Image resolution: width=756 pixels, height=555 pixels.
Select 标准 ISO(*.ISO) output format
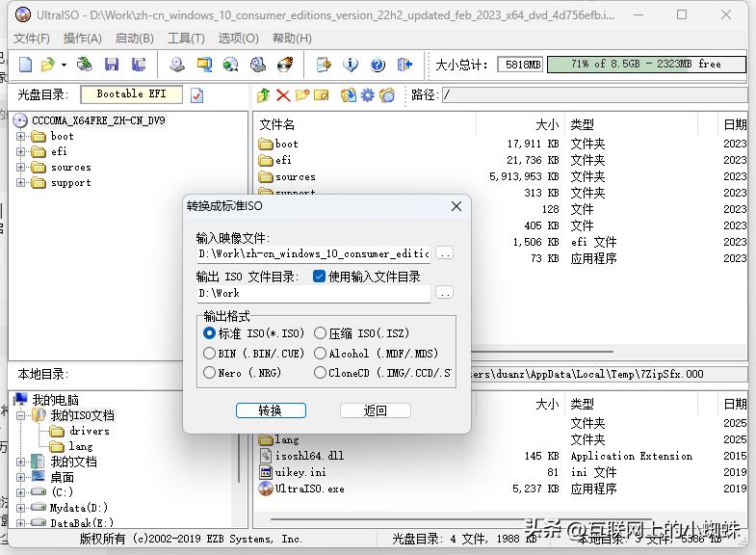tap(253, 333)
